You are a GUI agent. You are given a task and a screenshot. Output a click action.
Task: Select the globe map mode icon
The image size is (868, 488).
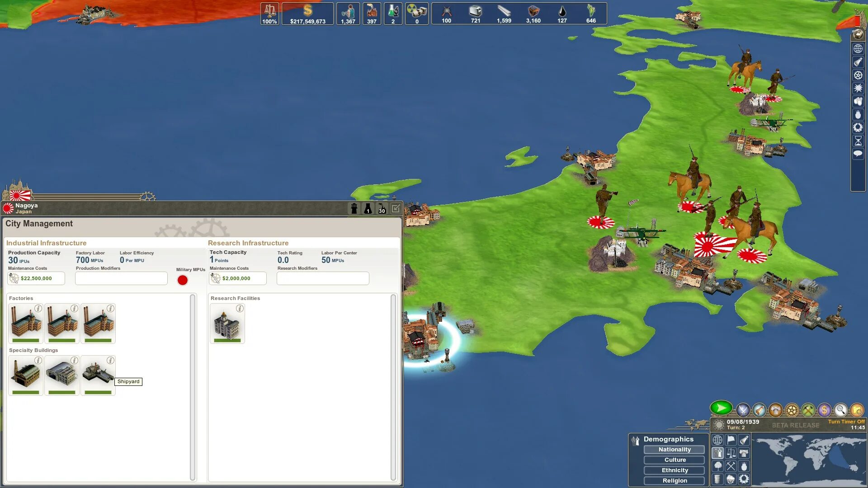pos(717,440)
